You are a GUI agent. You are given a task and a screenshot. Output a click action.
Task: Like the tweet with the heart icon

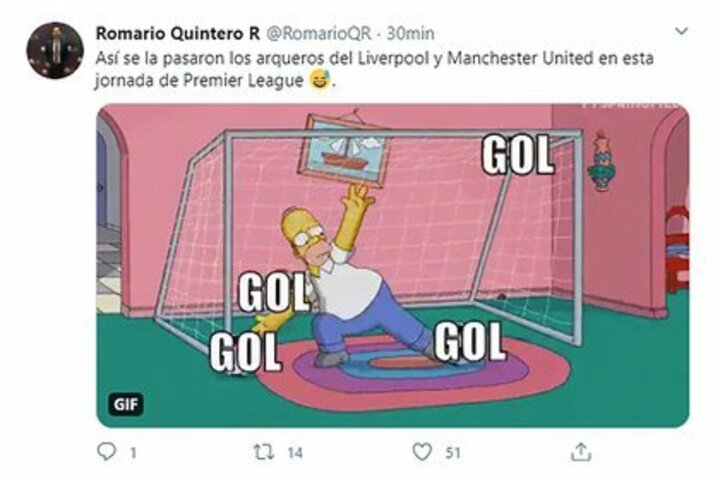[x=423, y=452]
